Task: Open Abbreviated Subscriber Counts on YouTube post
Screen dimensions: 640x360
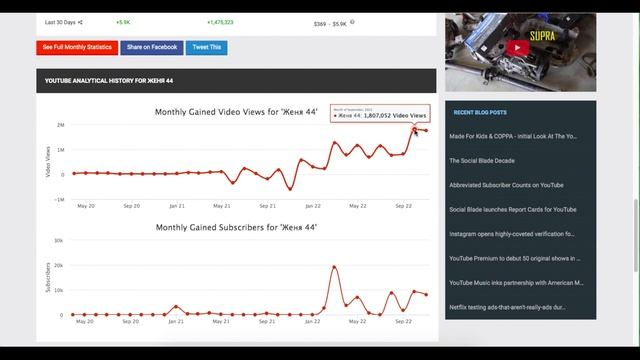Action: coord(506,185)
